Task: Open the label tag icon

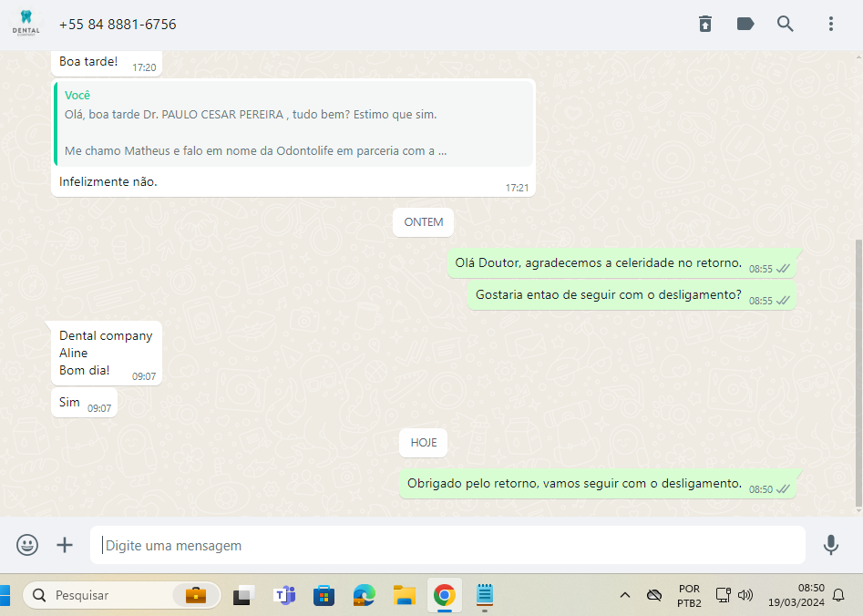Action: [745, 24]
